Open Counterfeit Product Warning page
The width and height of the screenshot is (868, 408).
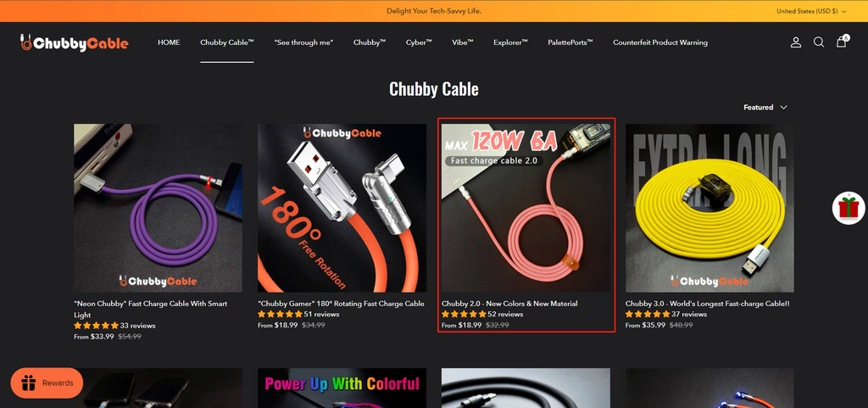[x=659, y=42]
